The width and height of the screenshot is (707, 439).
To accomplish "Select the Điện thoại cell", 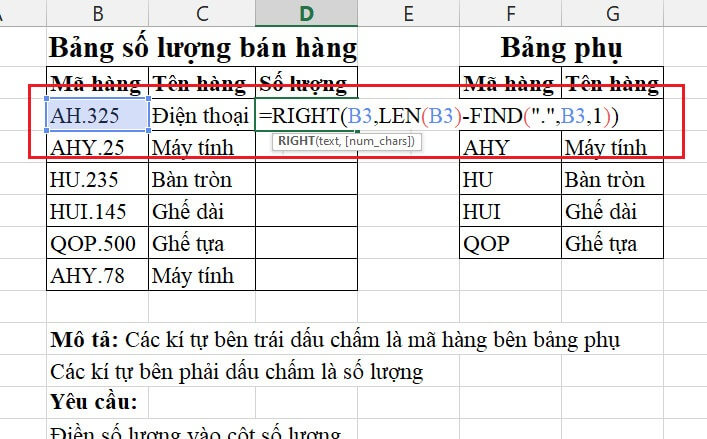I will point(202,115).
